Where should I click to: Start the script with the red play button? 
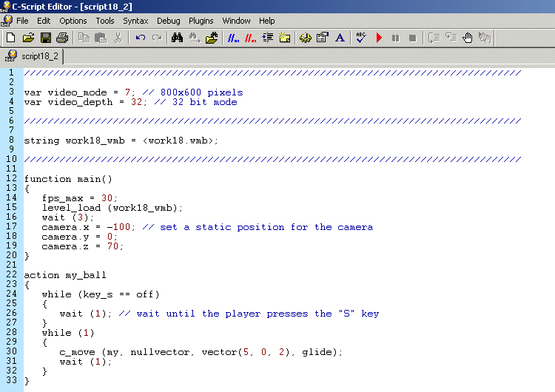pos(379,37)
